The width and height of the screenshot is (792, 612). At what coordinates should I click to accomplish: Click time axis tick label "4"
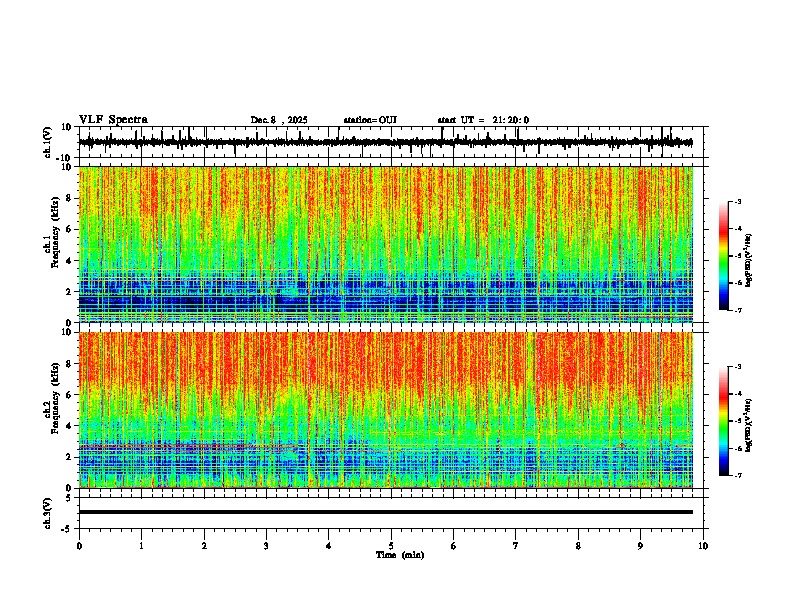click(329, 546)
